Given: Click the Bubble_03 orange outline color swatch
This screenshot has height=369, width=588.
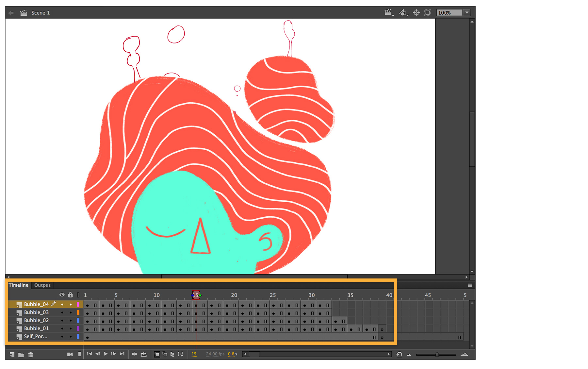Looking at the screenshot, I should click(x=78, y=312).
